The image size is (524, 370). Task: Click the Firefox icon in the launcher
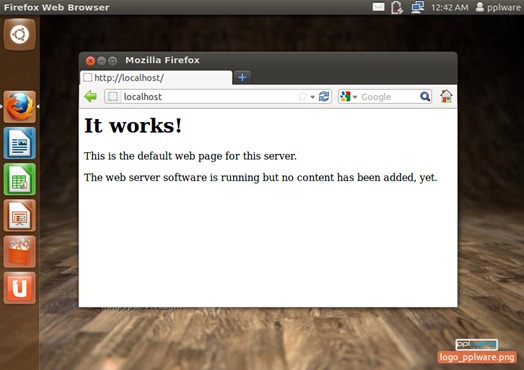(19, 107)
